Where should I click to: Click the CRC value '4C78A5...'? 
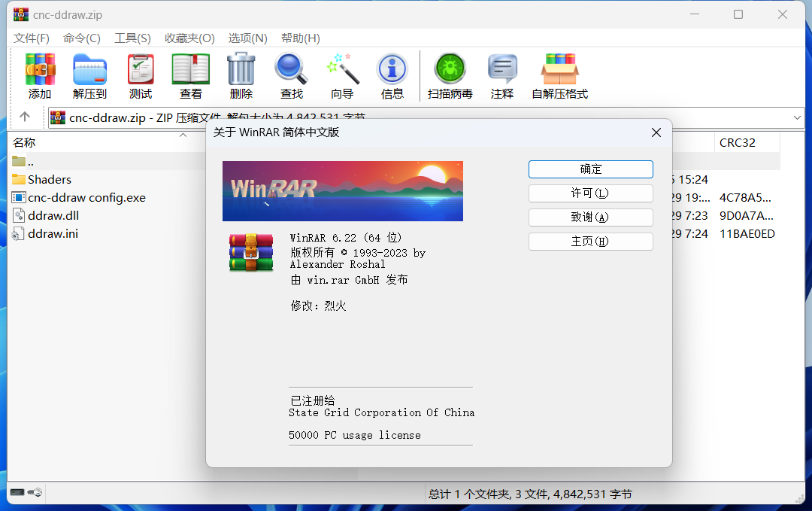(x=745, y=197)
